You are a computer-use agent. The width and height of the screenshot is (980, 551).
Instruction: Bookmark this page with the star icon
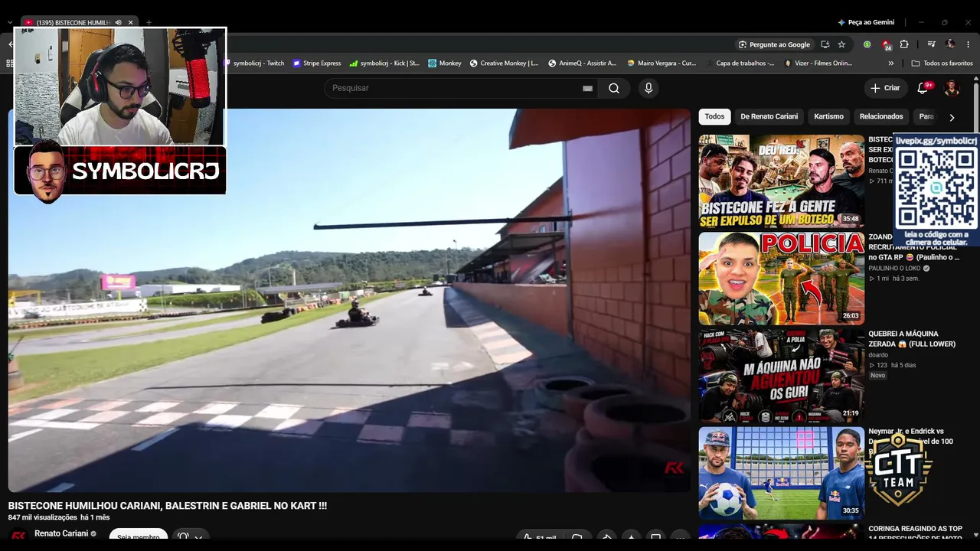click(841, 44)
